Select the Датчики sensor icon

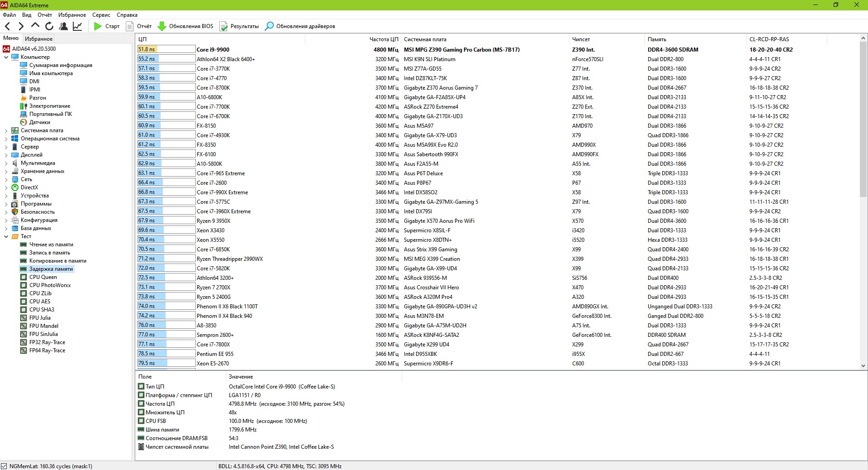pyautogui.click(x=24, y=122)
